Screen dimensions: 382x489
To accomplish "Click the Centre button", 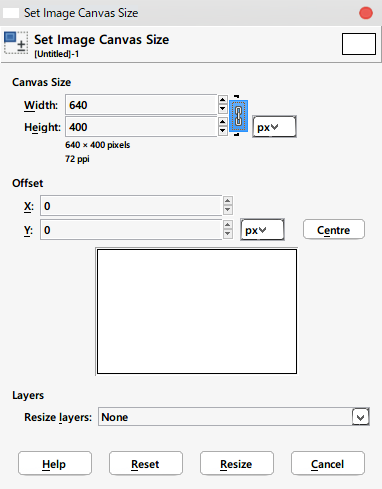I will 334,230.
